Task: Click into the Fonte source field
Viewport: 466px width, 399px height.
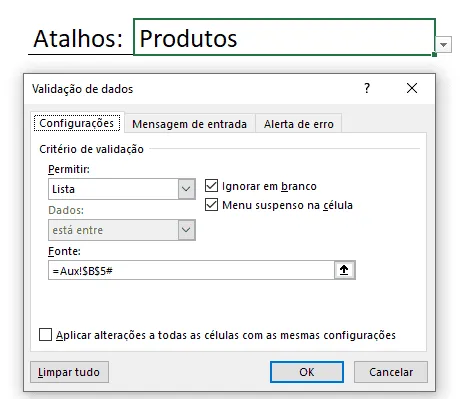Action: pyautogui.click(x=191, y=270)
